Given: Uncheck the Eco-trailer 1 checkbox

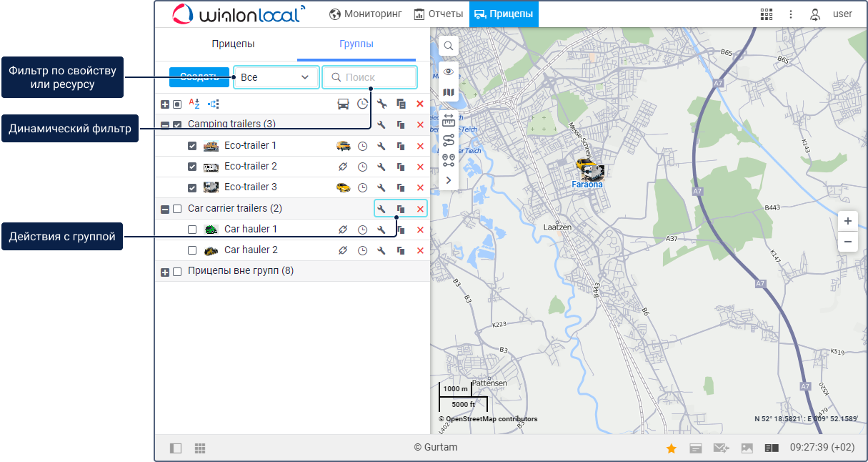Looking at the screenshot, I should 192,146.
